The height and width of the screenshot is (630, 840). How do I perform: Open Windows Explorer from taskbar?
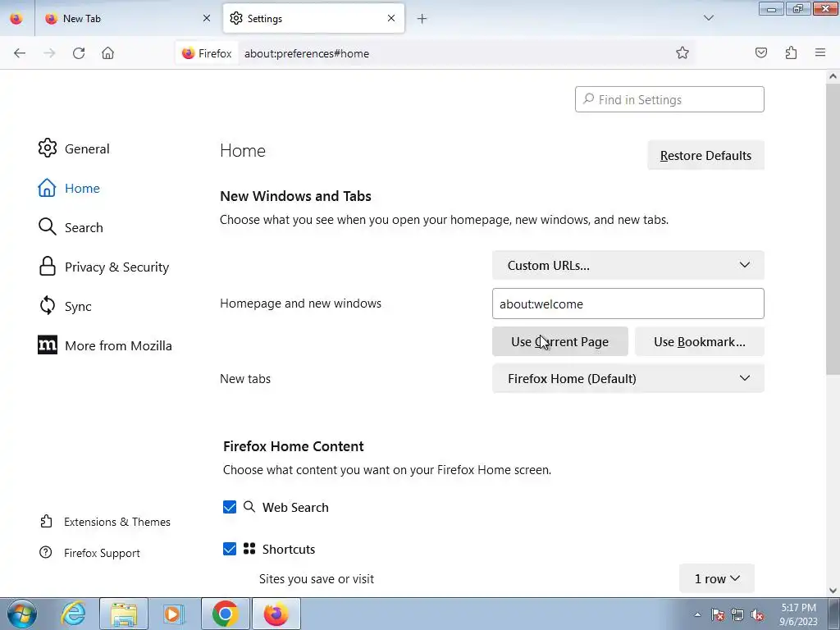point(124,614)
